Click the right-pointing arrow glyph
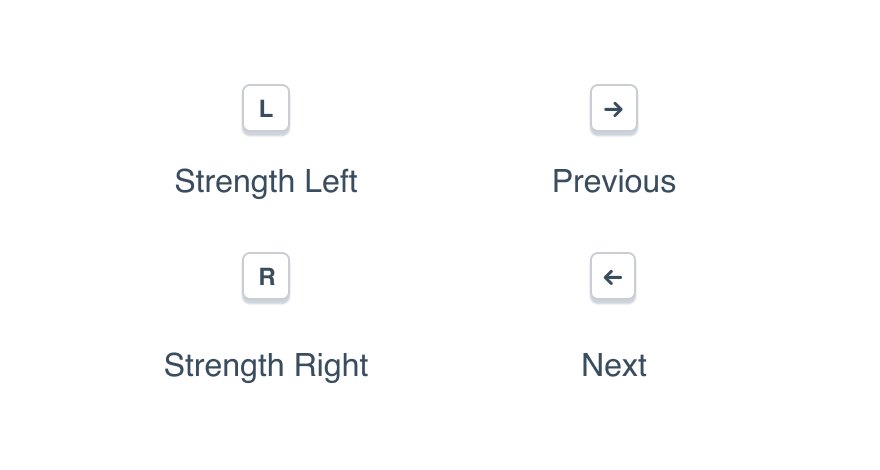The image size is (880, 470). [x=614, y=109]
